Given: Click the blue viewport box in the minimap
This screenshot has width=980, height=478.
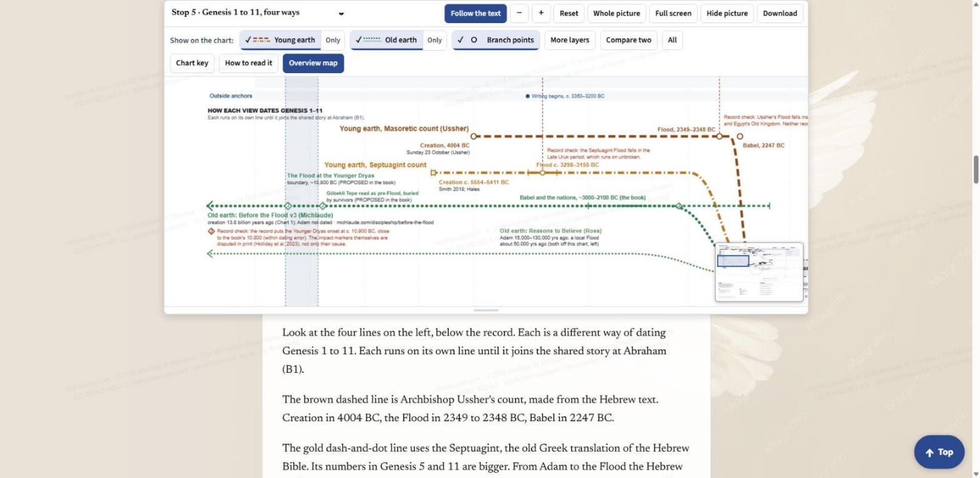Looking at the screenshot, I should coord(733,261).
